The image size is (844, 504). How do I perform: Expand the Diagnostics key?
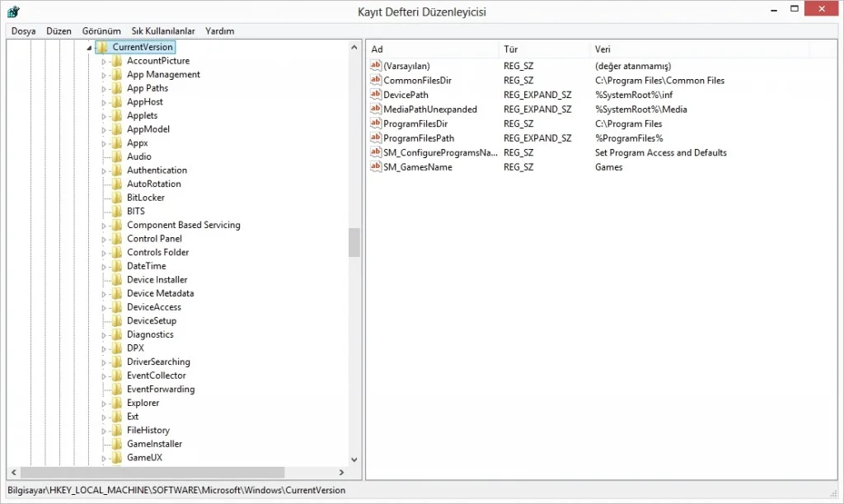(x=104, y=335)
